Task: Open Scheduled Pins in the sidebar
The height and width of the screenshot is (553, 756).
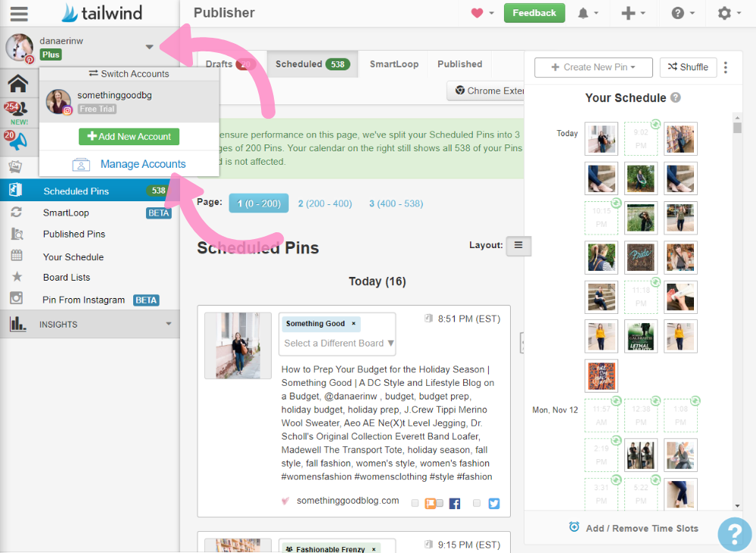Action: (90, 191)
